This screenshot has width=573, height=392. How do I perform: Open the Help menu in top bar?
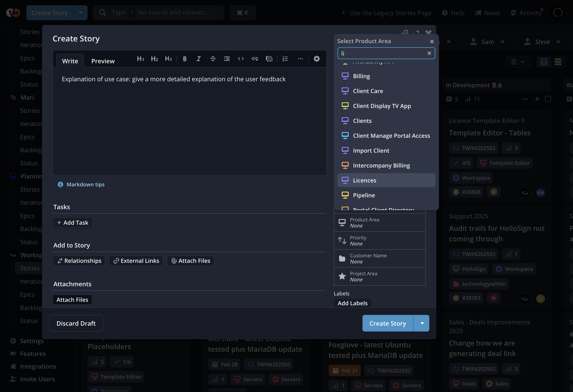coord(453,13)
